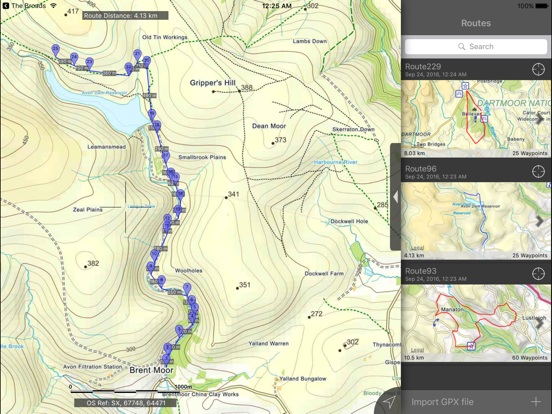The height and width of the screenshot is (414, 552).
Task: Click the Brent Moor map label
Action: (x=151, y=370)
